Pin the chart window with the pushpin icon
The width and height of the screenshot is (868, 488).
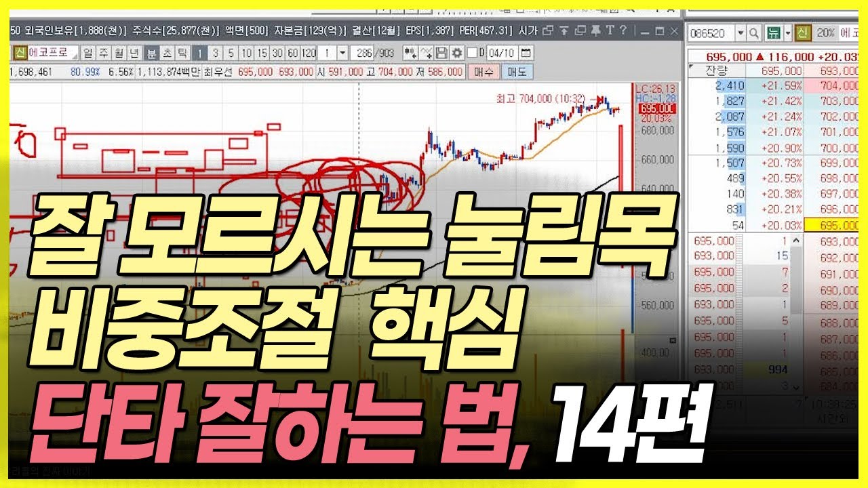pos(595,30)
